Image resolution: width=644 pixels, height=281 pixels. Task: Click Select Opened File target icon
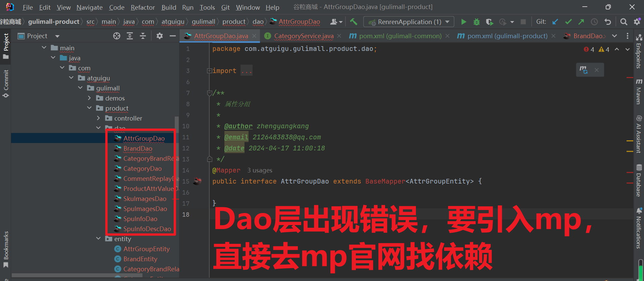117,36
